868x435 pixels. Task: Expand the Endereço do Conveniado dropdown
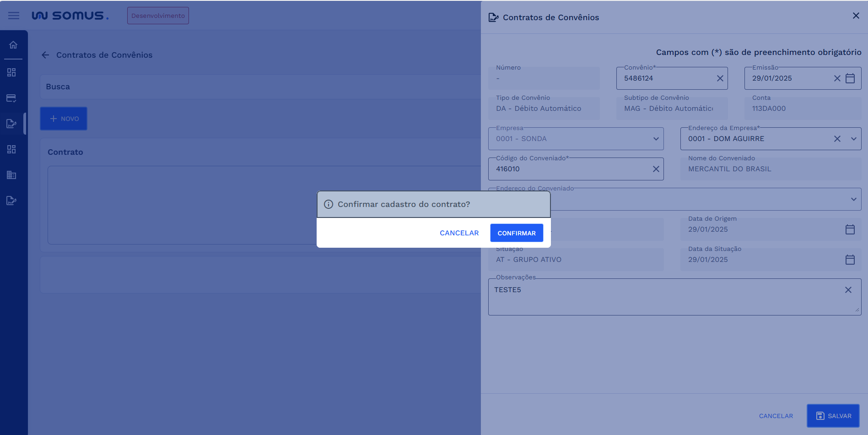click(853, 199)
